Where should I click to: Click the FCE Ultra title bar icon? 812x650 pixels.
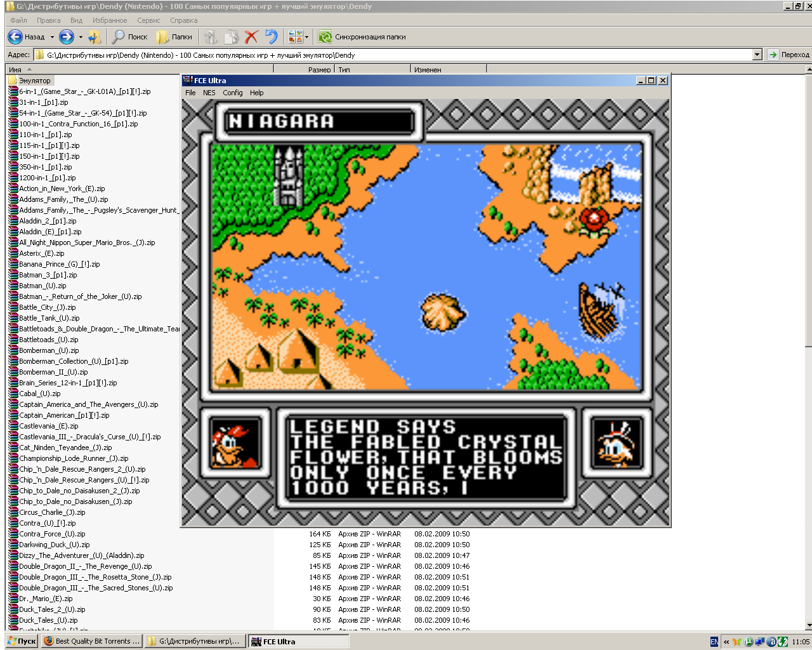(x=188, y=81)
